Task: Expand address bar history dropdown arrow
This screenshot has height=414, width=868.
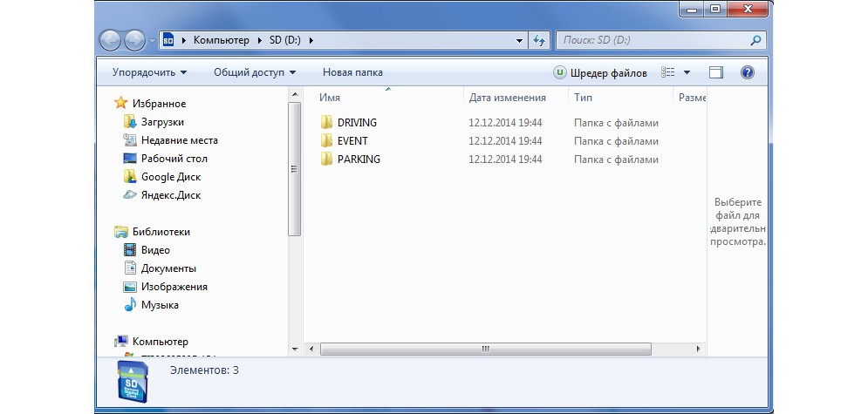Action: 519,40
